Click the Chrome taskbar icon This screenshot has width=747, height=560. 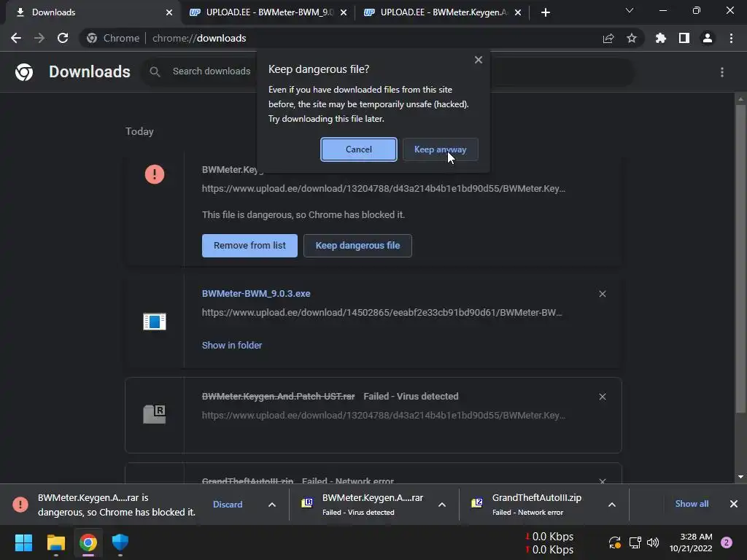[88, 542]
